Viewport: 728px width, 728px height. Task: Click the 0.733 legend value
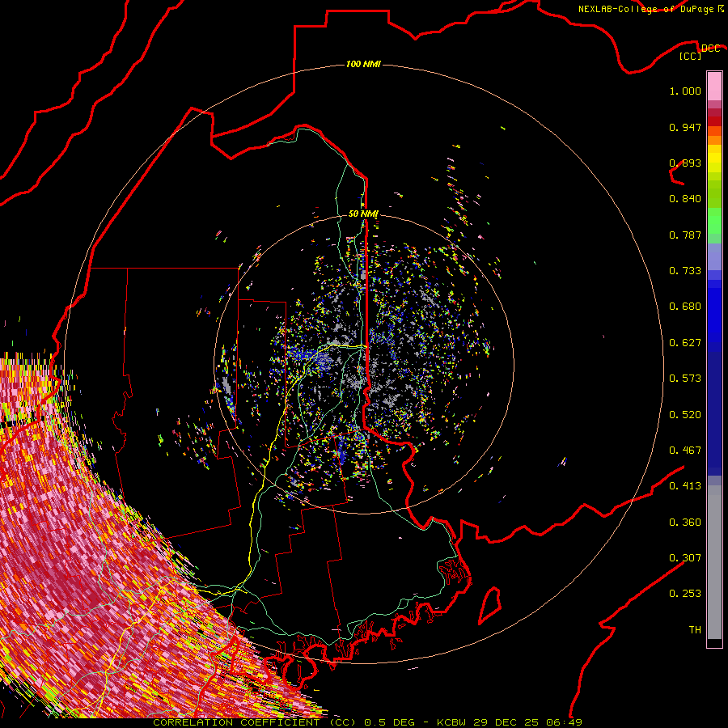[x=685, y=271]
